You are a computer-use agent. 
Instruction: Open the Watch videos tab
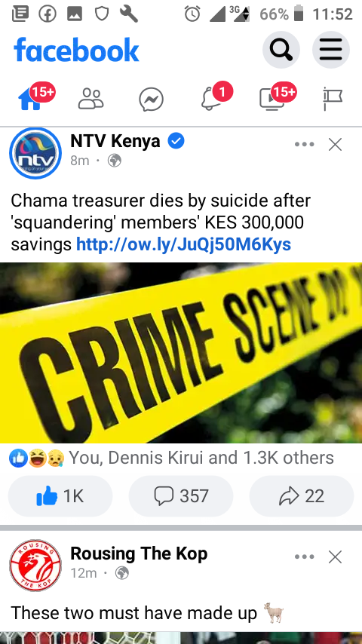point(271,100)
